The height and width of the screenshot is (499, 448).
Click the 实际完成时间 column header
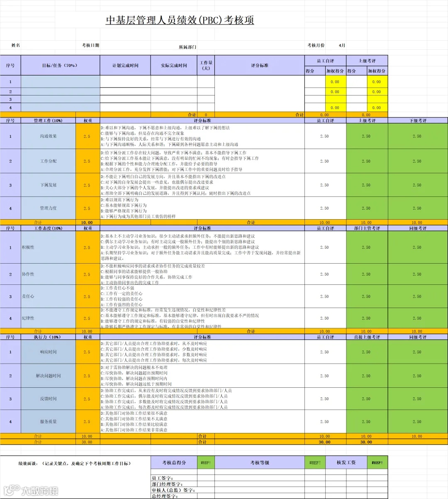(x=174, y=65)
